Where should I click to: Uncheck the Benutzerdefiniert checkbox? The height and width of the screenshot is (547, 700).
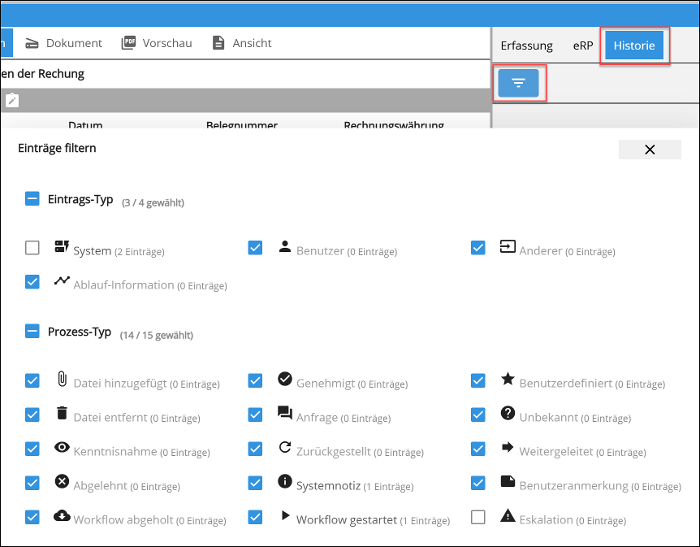tap(478, 381)
